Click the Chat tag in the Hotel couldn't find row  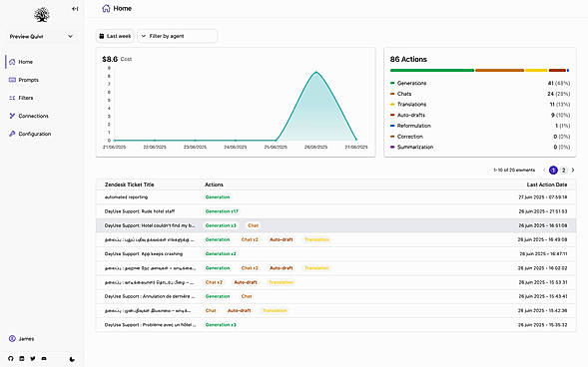pyautogui.click(x=254, y=225)
